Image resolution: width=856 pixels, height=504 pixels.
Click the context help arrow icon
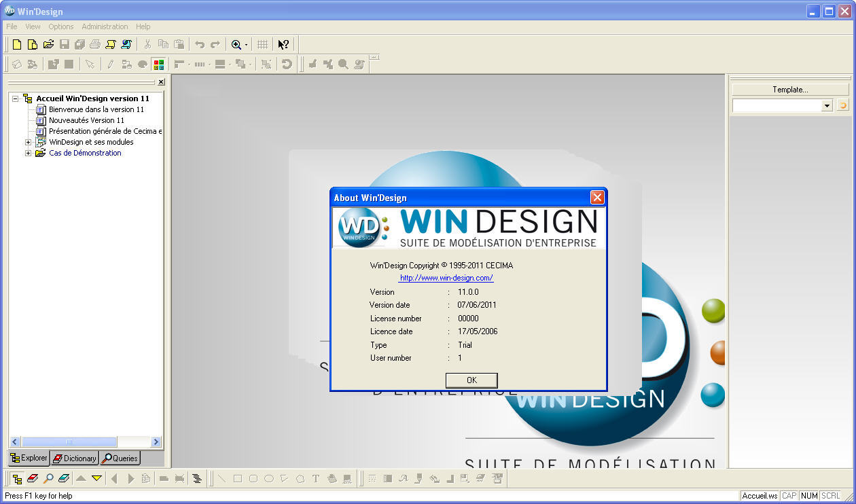tap(283, 45)
